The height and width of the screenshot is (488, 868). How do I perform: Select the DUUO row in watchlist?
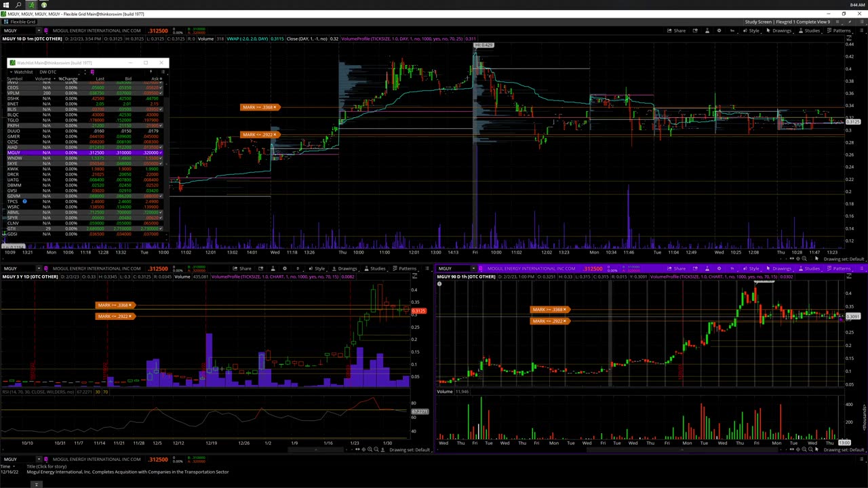click(85, 131)
